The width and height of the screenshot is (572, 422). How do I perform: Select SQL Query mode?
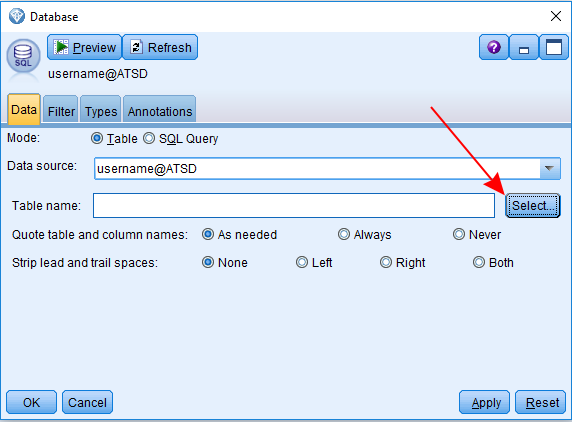(x=149, y=139)
